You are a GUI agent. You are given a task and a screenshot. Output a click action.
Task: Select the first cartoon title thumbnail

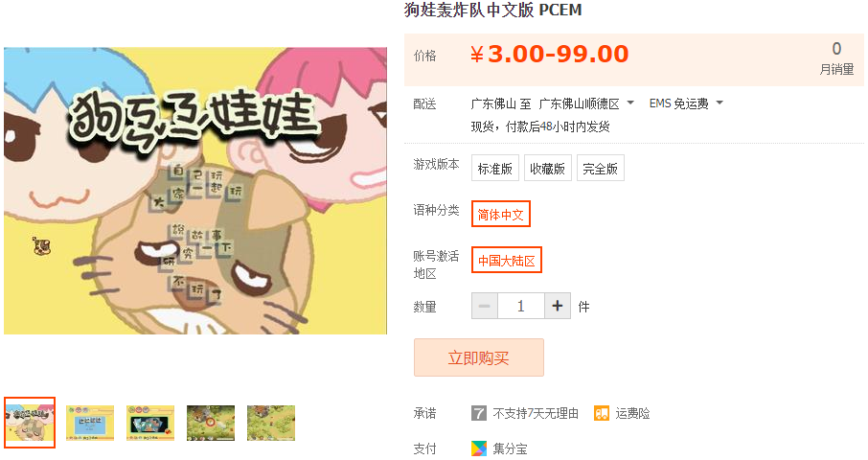point(30,423)
